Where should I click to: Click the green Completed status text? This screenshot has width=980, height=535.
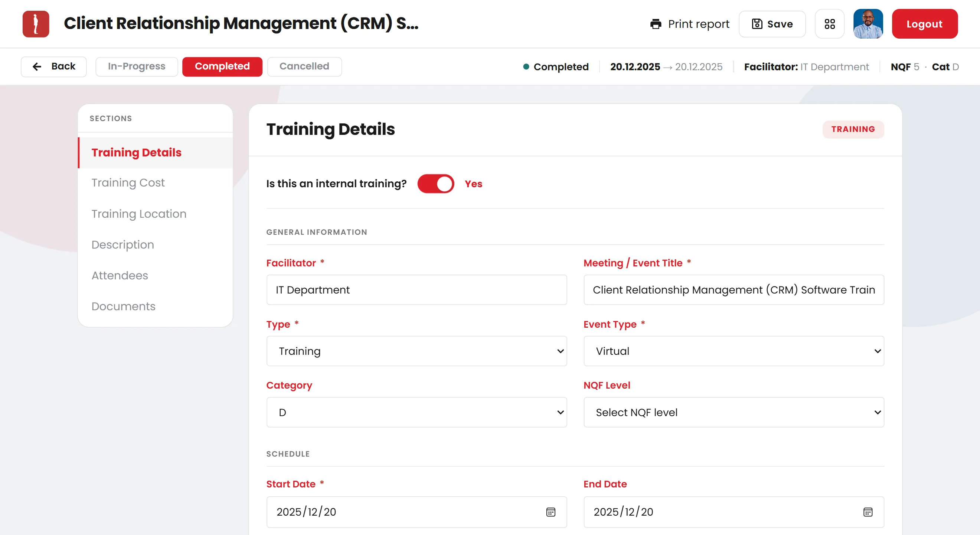(561, 67)
